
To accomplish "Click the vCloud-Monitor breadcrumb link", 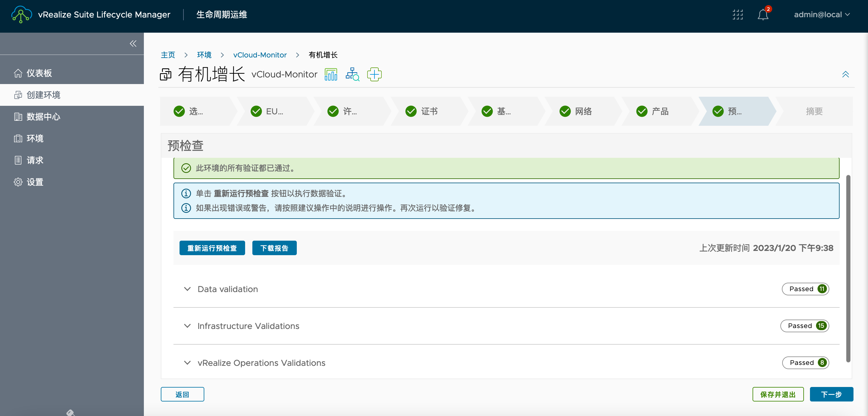I will click(260, 55).
